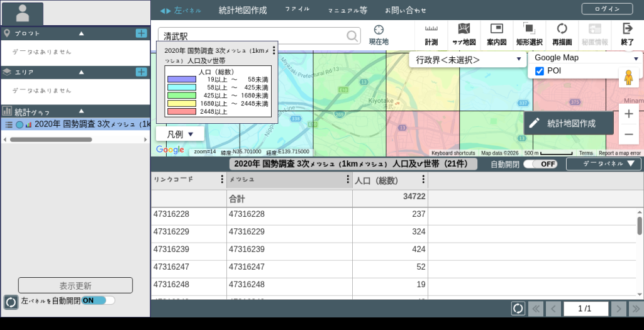Open legend options three-dot menu
Image resolution: width=644 pixels, height=330 pixels.
coord(274,50)
